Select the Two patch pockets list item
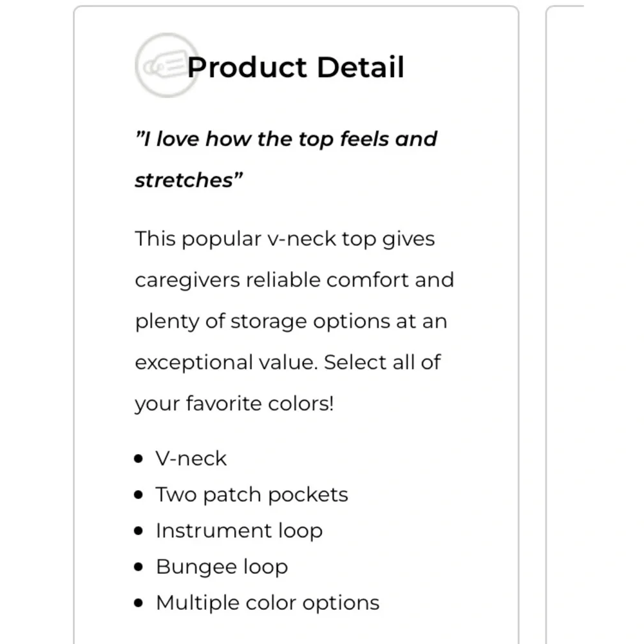Image resolution: width=644 pixels, height=644 pixels. pos(252,495)
